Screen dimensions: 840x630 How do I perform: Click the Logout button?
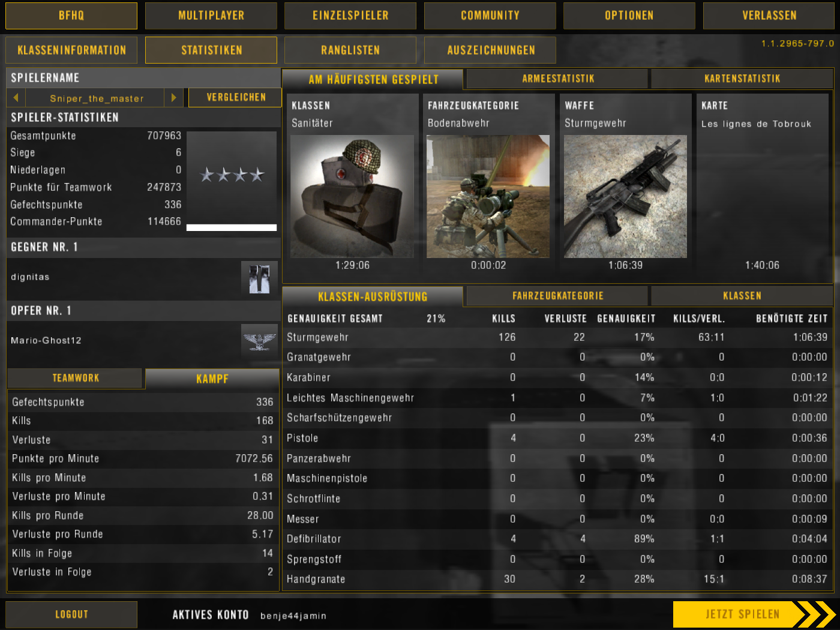[x=71, y=614]
